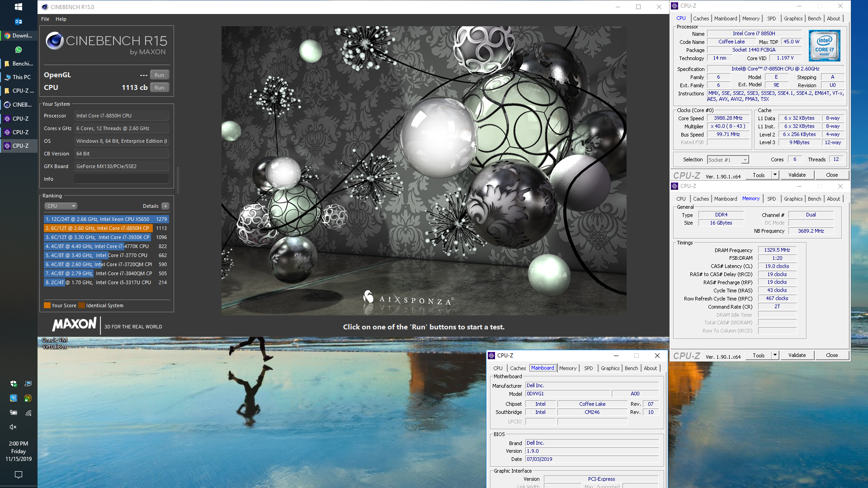The image size is (868, 488).
Task: Click the GFX Board field GeForce MX130
Action: click(122, 166)
